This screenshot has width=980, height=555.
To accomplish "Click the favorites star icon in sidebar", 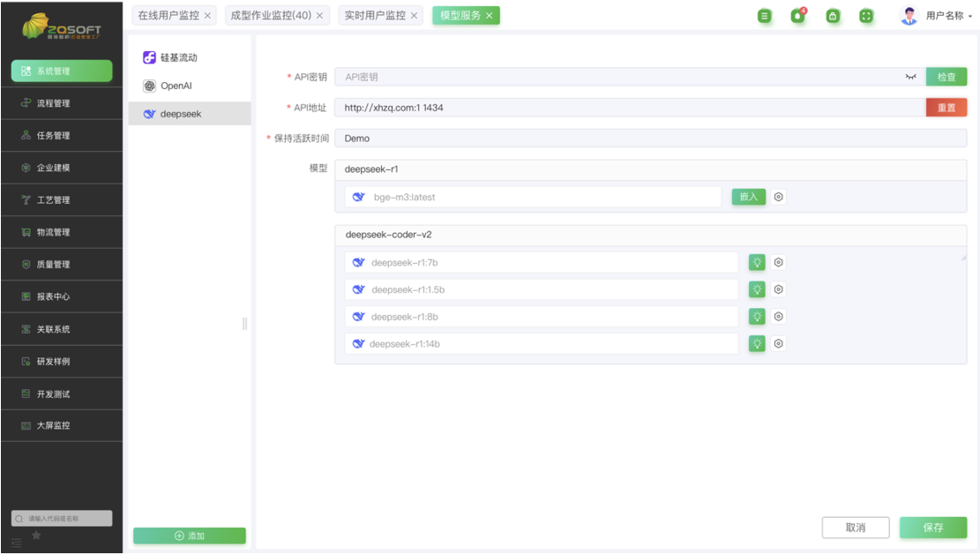I will [x=36, y=536].
